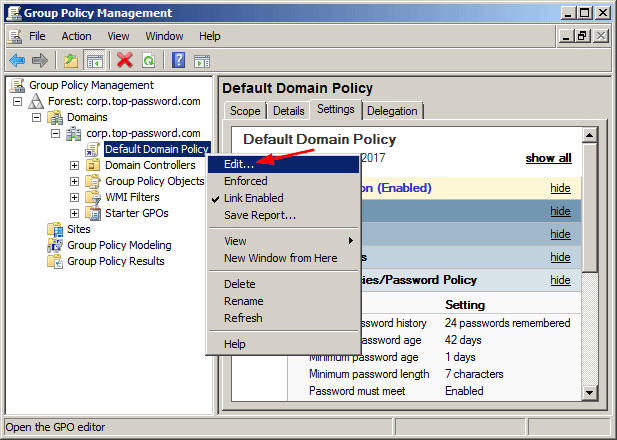Image resolution: width=617 pixels, height=440 pixels.
Task: Select the Group Policy Modeling node
Action: (118, 245)
